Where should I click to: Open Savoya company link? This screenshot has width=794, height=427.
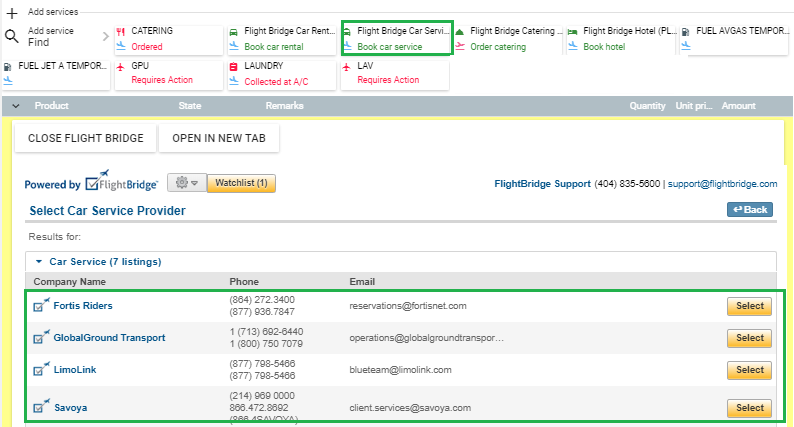[x=70, y=408]
